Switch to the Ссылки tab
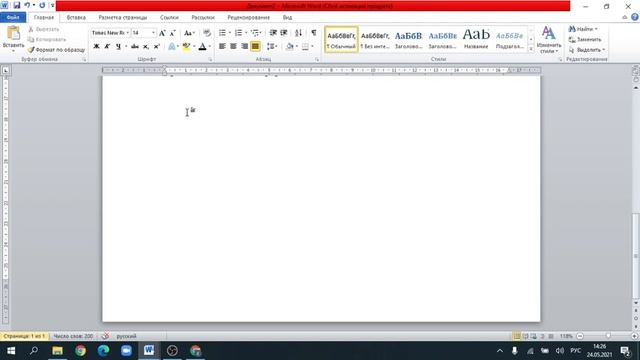Screen dimensions: 640x360 pyautogui.click(x=169, y=18)
